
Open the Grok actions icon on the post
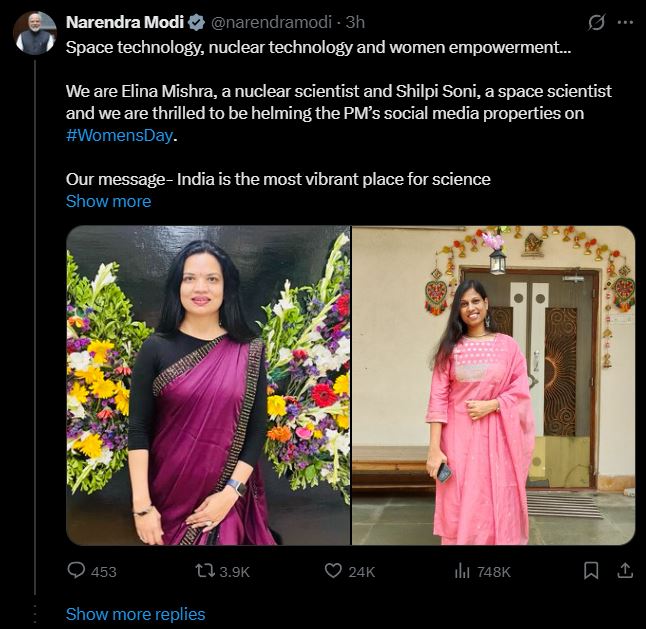tap(597, 22)
